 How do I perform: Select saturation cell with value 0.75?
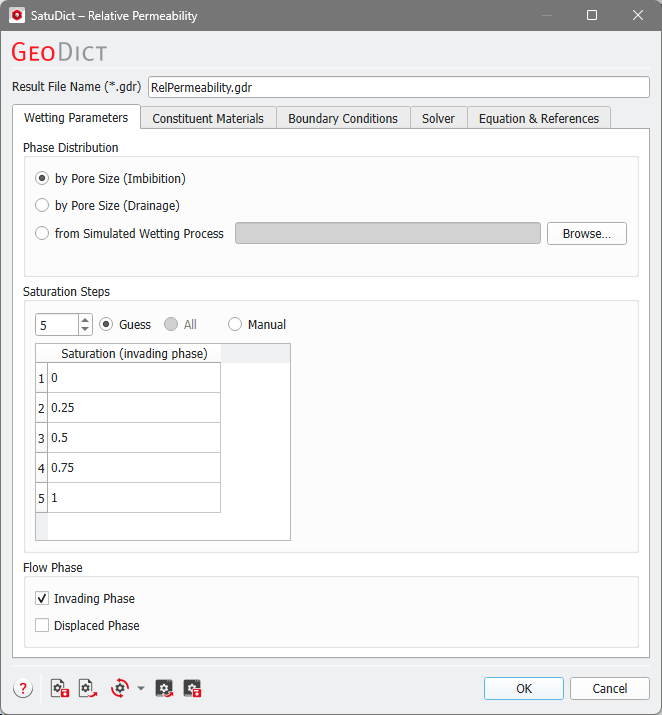click(134, 468)
